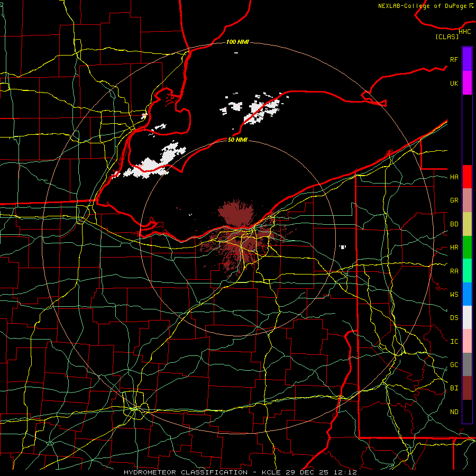This screenshot has height=476, width=476.
Task: Click the blue WS color swatch
Action: pos(467,294)
